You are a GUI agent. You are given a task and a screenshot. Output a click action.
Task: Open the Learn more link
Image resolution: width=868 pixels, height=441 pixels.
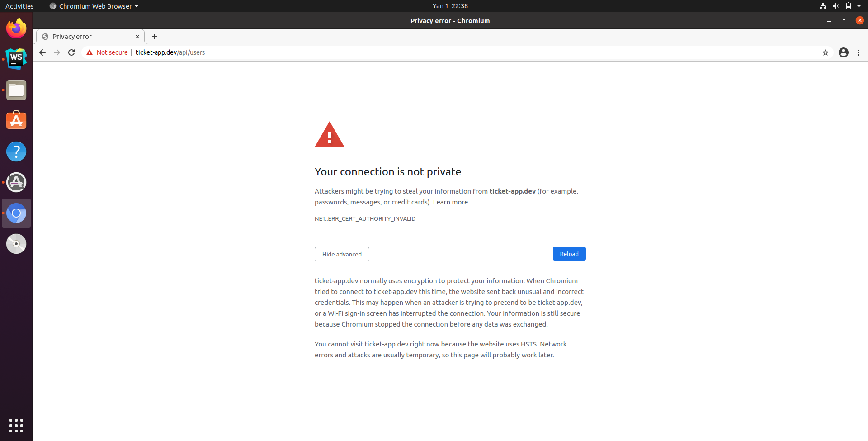(x=450, y=202)
